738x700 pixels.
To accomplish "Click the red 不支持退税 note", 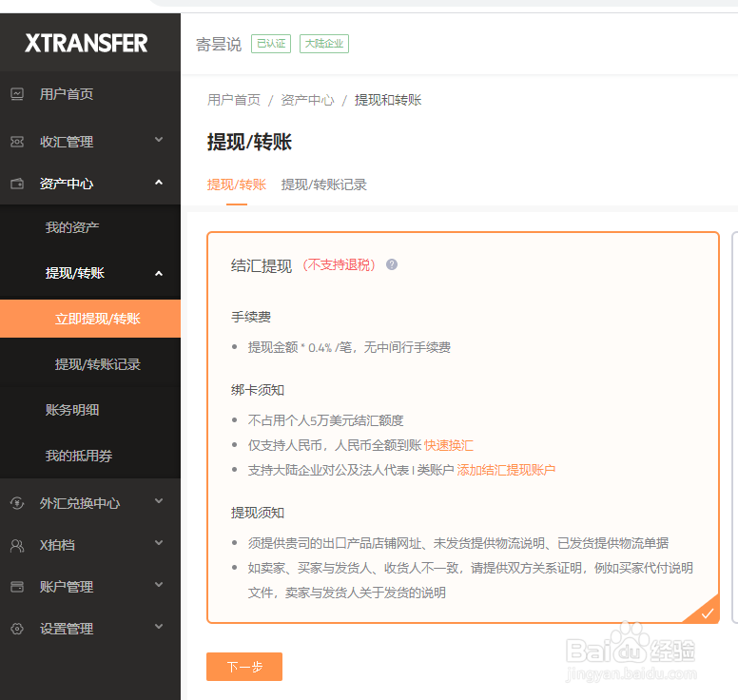I will (x=339, y=265).
